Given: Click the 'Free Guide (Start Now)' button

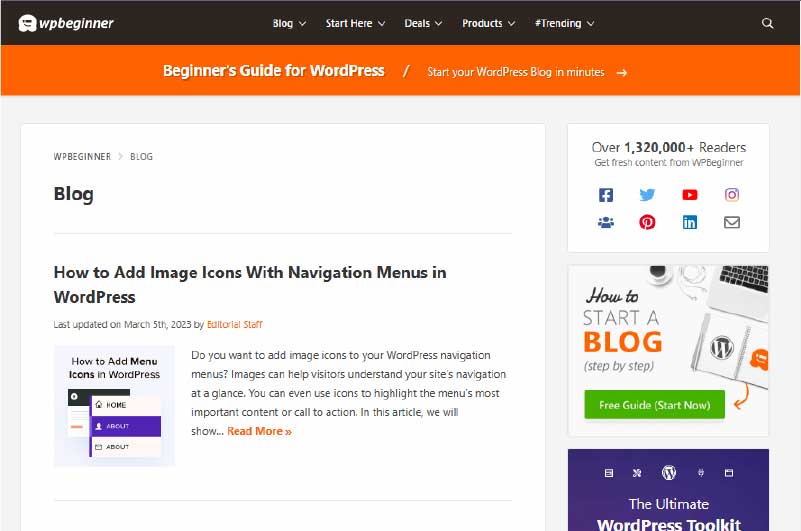Looking at the screenshot, I should (x=654, y=405).
